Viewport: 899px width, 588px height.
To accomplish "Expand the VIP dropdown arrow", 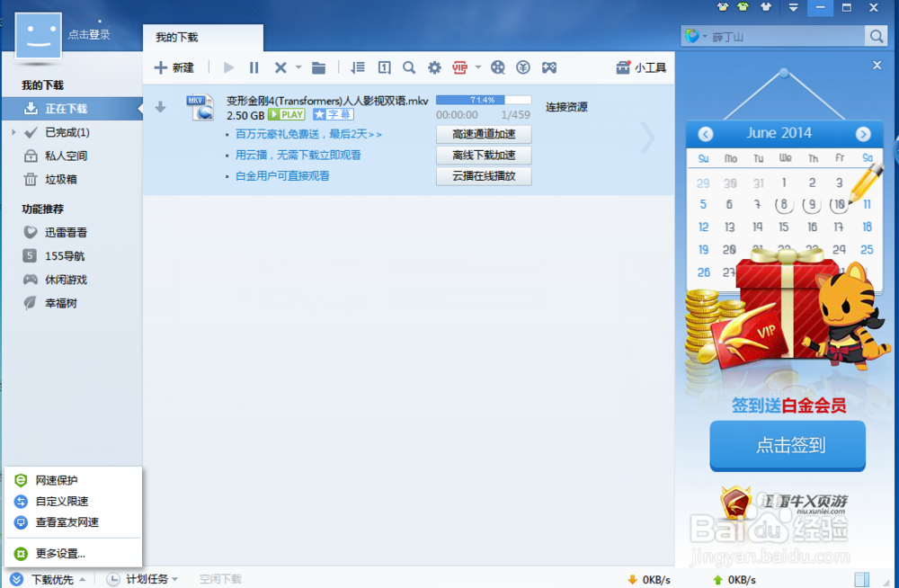I will tap(477, 67).
